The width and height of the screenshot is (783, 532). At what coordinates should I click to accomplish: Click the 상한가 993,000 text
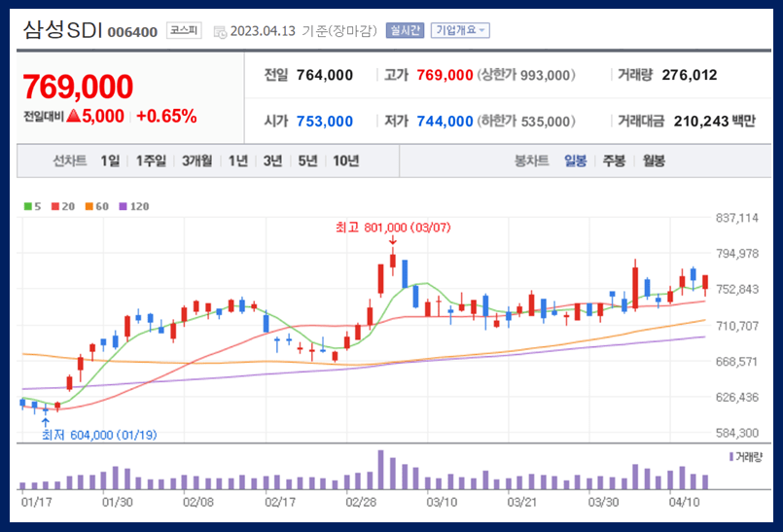pyautogui.click(x=526, y=76)
